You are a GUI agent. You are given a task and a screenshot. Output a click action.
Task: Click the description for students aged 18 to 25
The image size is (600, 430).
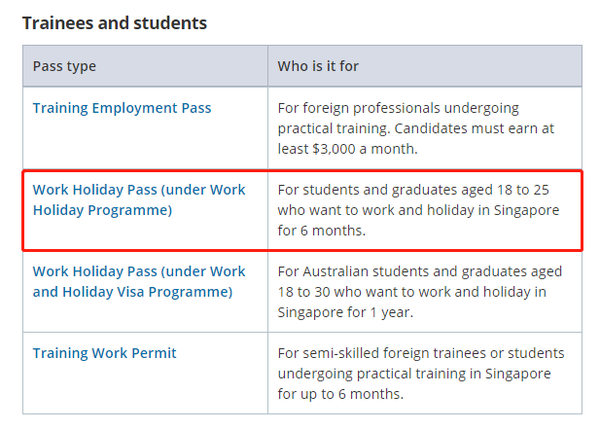click(x=418, y=210)
